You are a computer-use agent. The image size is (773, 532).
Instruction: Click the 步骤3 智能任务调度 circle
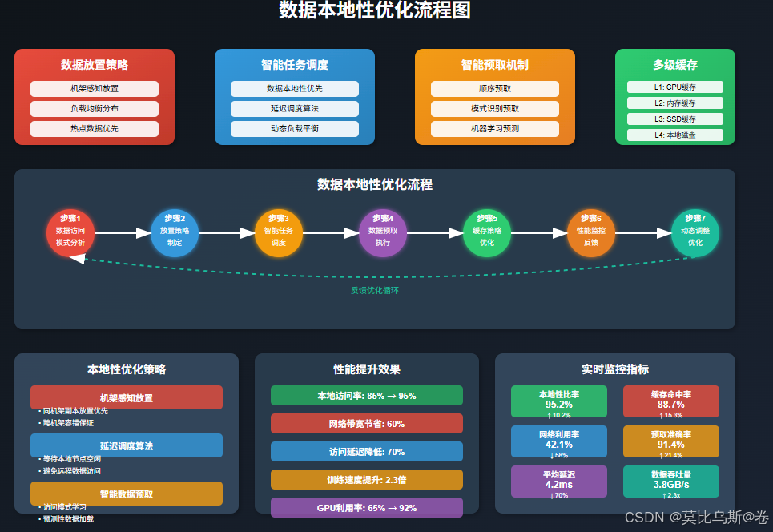[279, 232]
